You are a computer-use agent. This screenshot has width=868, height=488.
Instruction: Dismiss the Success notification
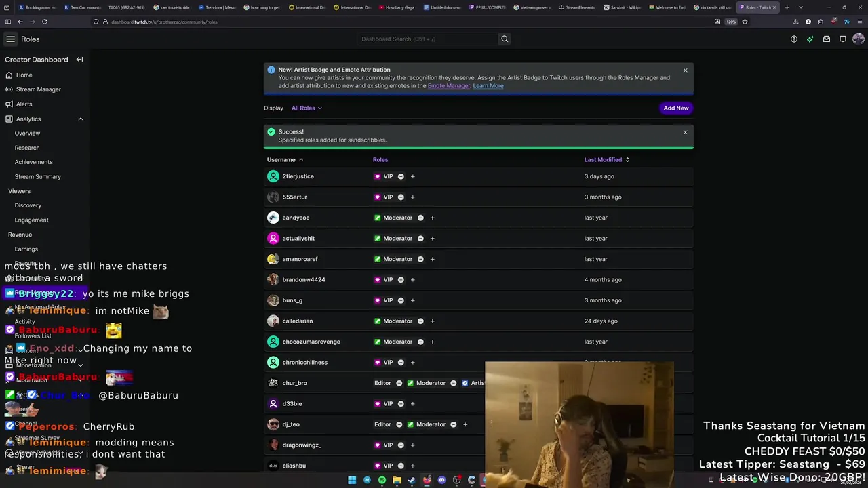point(686,133)
